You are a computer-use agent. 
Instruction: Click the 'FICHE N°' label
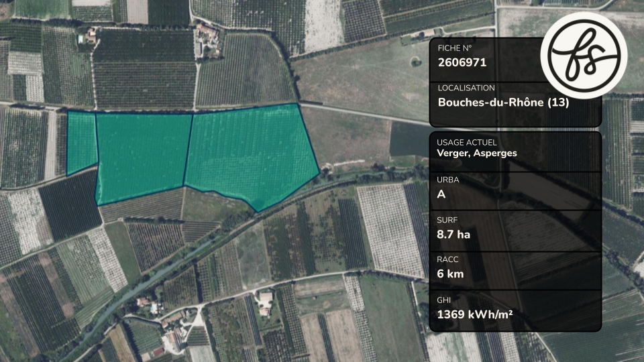pyautogui.click(x=455, y=48)
